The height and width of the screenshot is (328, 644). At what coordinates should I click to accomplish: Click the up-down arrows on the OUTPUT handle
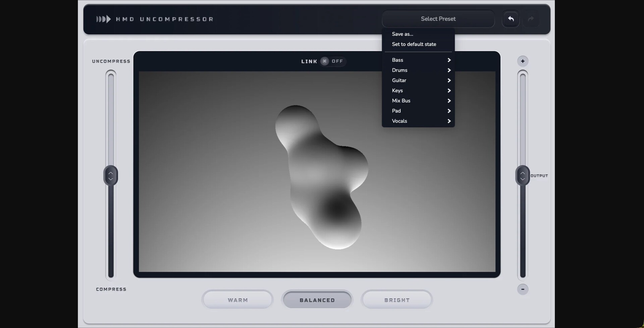523,175
